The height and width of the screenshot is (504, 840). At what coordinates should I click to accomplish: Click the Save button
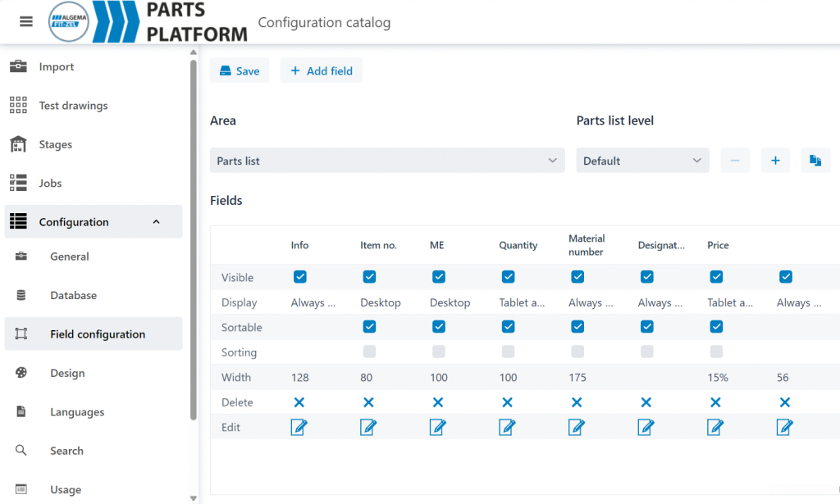(x=240, y=71)
